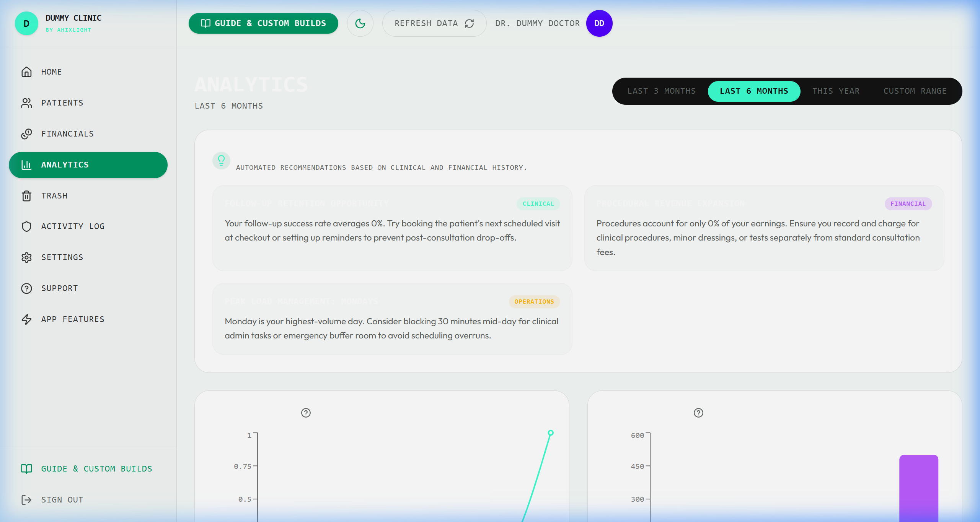Image resolution: width=980 pixels, height=522 pixels.
Task: Click the Activity Log shield icon
Action: (x=26, y=226)
